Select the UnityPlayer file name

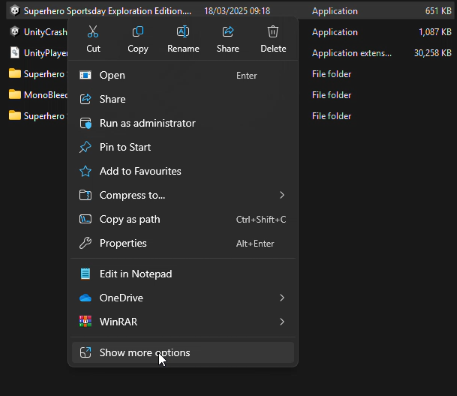(46, 53)
